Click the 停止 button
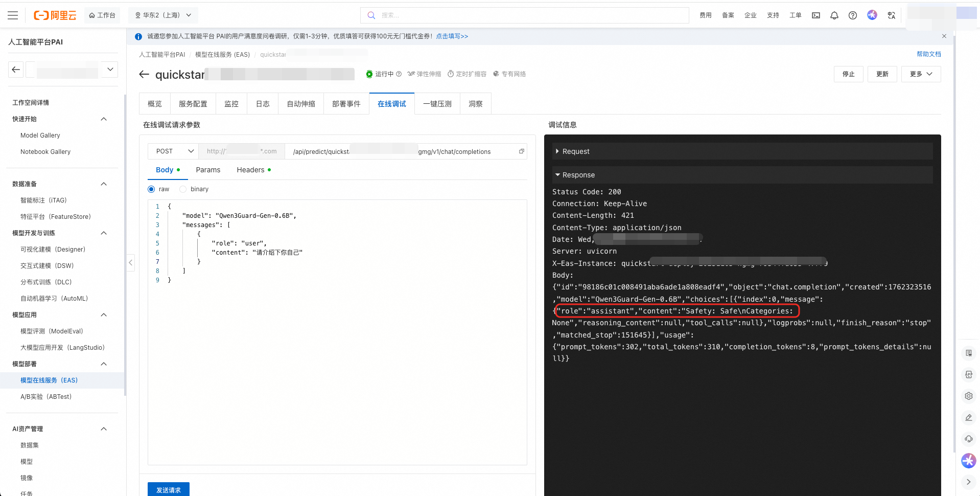 pos(849,74)
